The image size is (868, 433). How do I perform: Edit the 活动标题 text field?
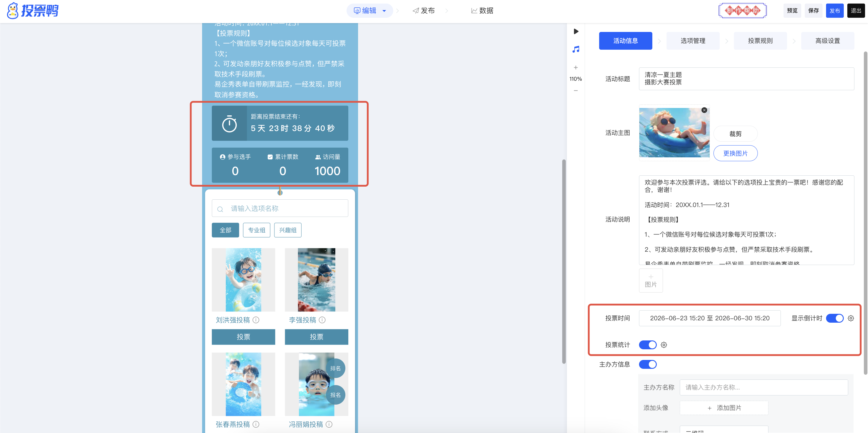click(x=746, y=79)
